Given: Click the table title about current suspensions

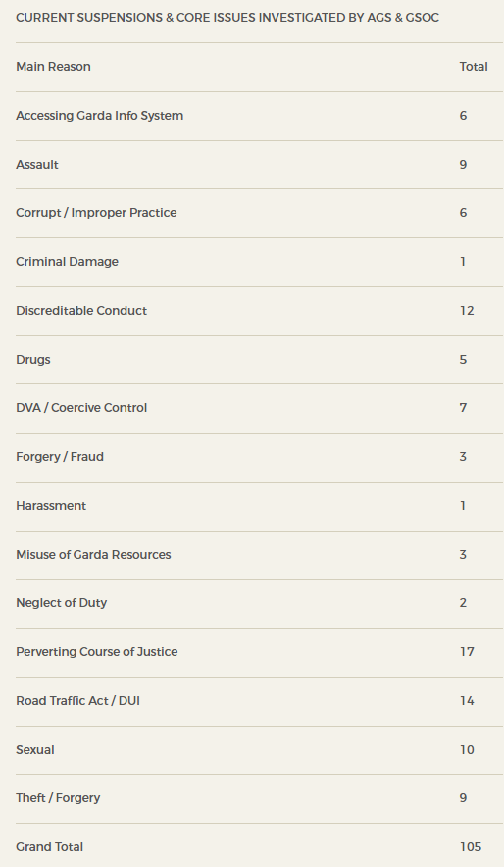Looking at the screenshot, I should coord(227,18).
